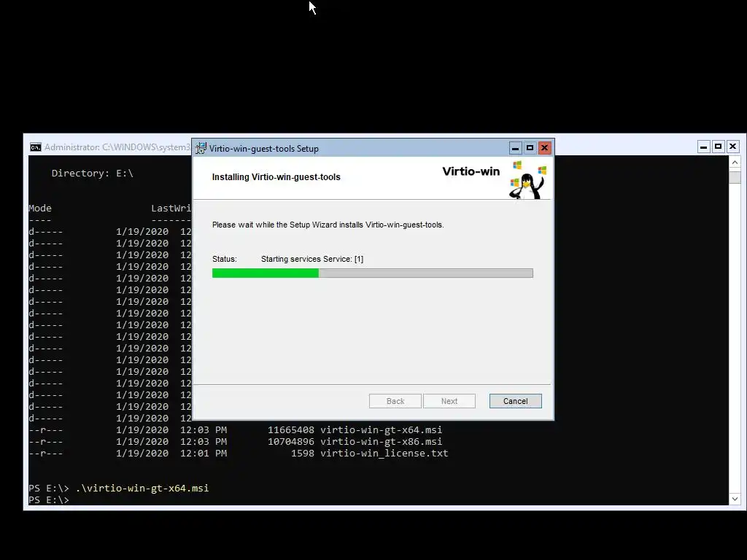Screen dimensions: 747x560
Task: Click the virtio-win_license.txt file name
Action: (384, 454)
